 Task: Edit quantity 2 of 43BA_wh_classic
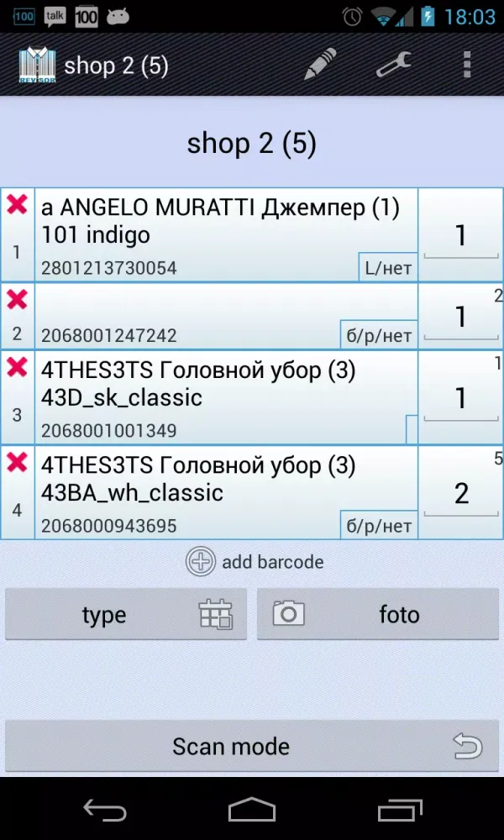click(460, 494)
